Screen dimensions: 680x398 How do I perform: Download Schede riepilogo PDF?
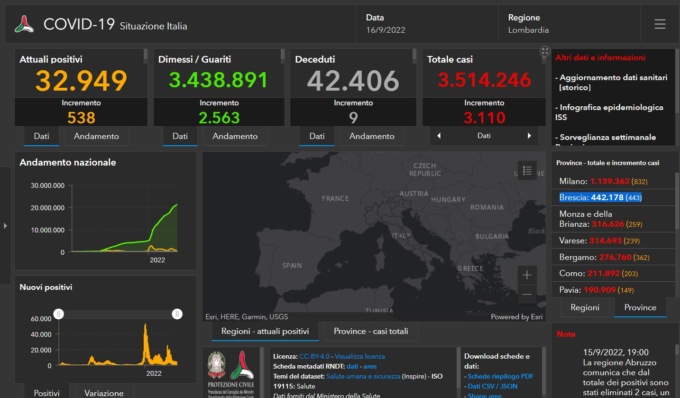point(500,376)
